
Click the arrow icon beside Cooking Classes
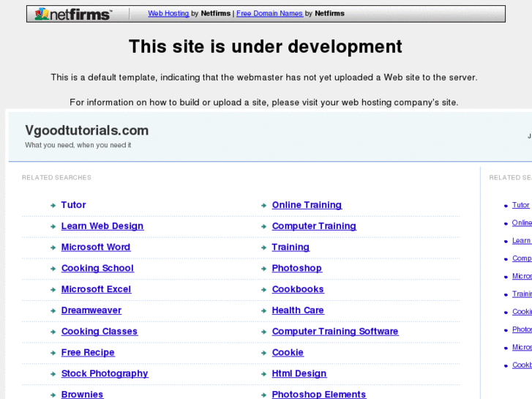(53, 332)
